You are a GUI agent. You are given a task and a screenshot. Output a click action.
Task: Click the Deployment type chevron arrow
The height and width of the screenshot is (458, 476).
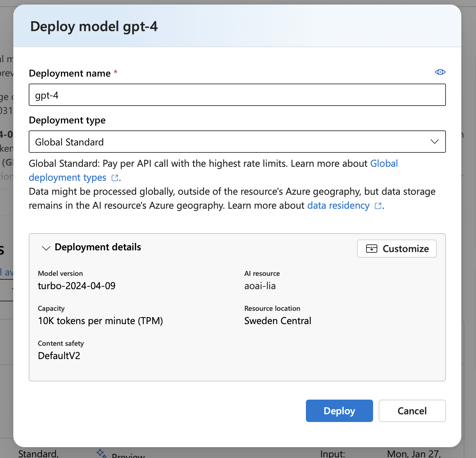click(x=434, y=142)
